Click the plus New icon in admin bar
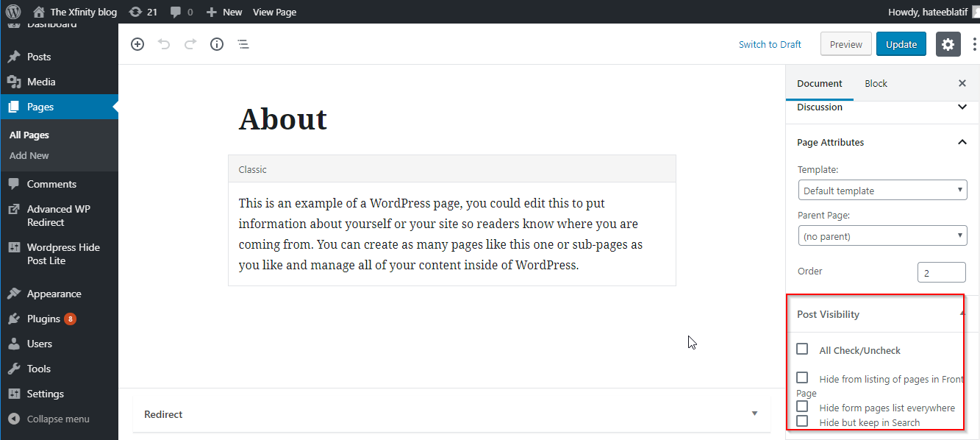Screen dimensions: 980x440 [211, 12]
